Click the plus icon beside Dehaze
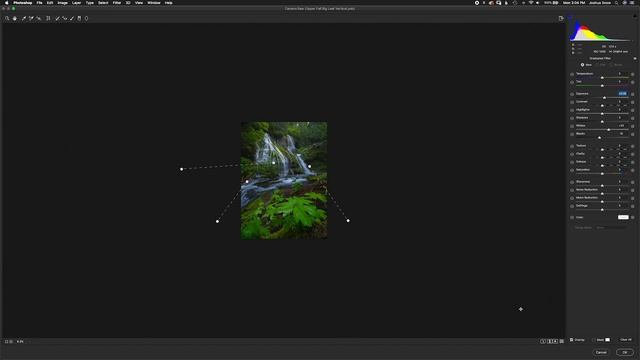 click(633, 162)
